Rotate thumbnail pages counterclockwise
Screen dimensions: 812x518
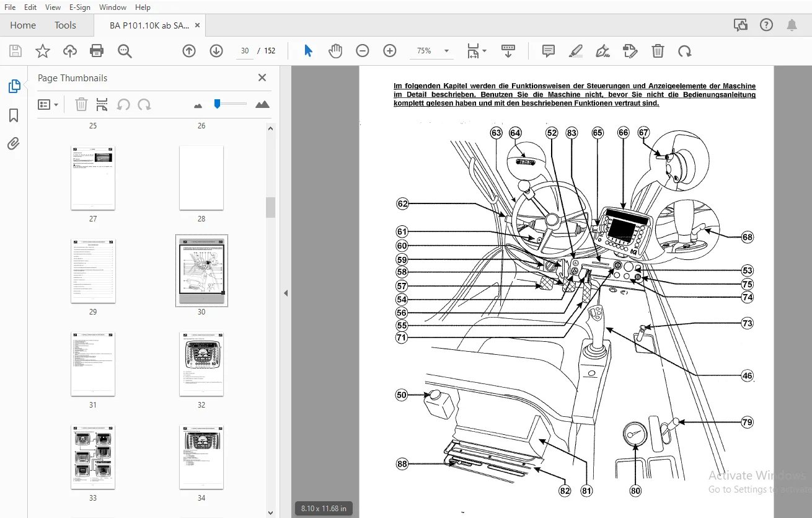pos(123,104)
